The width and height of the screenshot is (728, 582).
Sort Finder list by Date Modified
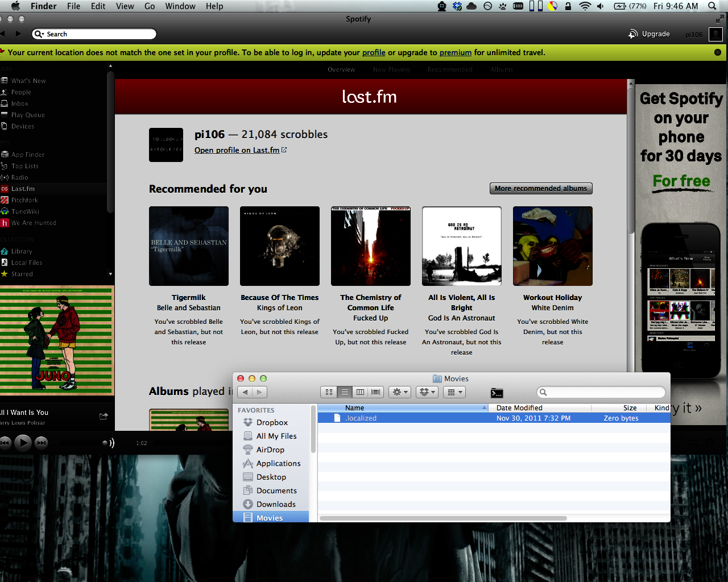click(x=540, y=408)
